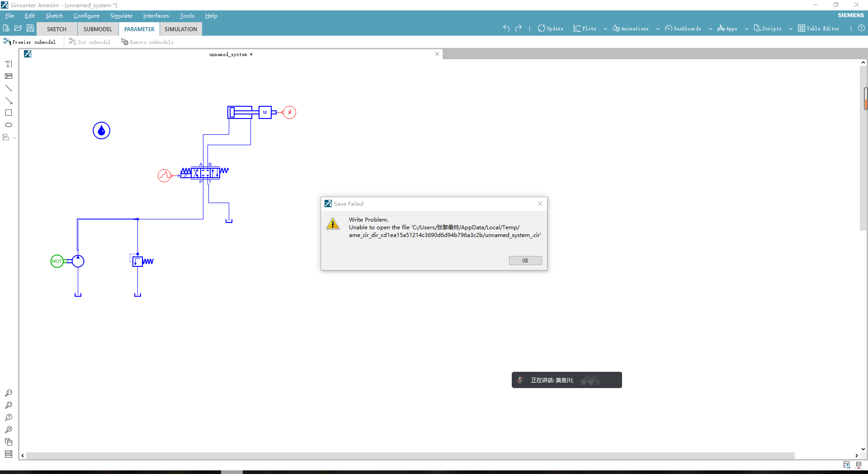Image resolution: width=868 pixels, height=474 pixels.
Task: Select the rectangle drawing tool
Action: (x=9, y=113)
